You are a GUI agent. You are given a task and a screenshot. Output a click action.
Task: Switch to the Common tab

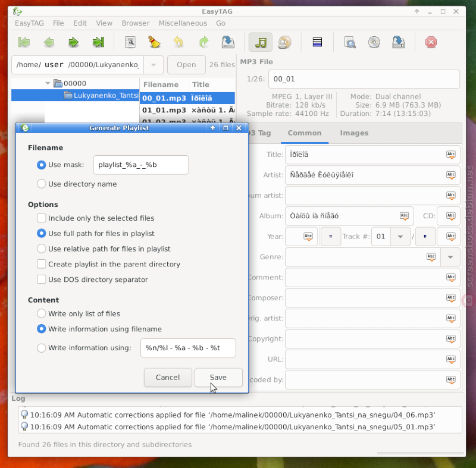tap(305, 133)
